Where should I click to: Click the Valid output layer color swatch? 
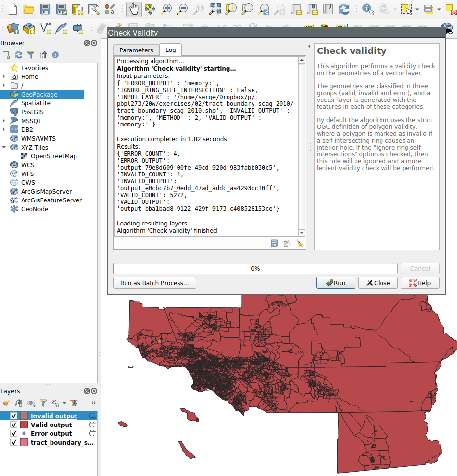(x=24, y=425)
